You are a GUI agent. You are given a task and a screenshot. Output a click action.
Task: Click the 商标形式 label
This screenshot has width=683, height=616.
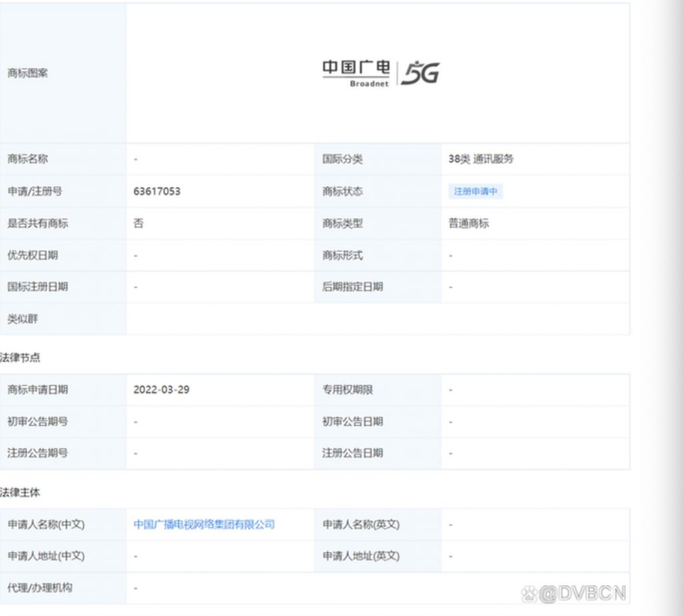click(342, 255)
